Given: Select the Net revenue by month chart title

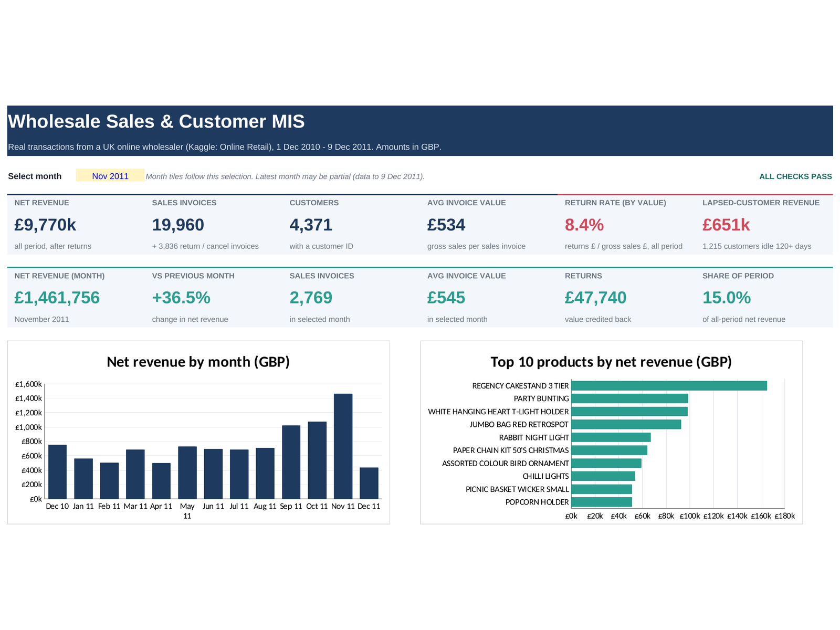Looking at the screenshot, I should pyautogui.click(x=198, y=362).
